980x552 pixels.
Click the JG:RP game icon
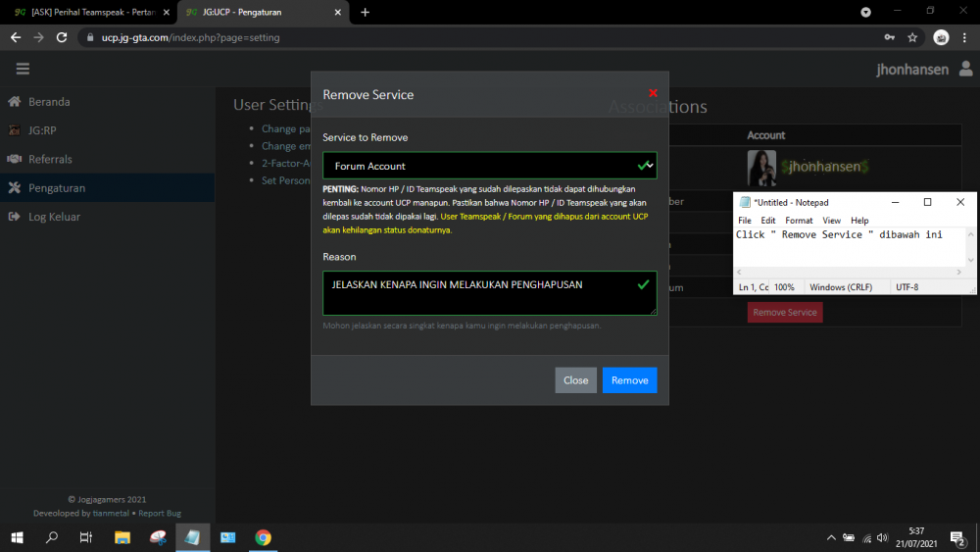pyautogui.click(x=15, y=130)
